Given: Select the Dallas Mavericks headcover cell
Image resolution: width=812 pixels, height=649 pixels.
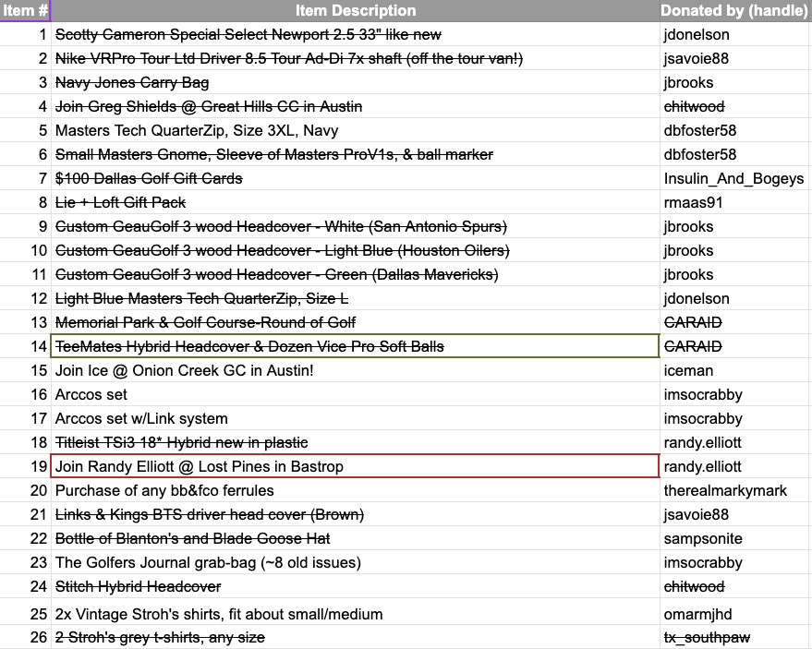Looking at the screenshot, I should click(x=356, y=274).
